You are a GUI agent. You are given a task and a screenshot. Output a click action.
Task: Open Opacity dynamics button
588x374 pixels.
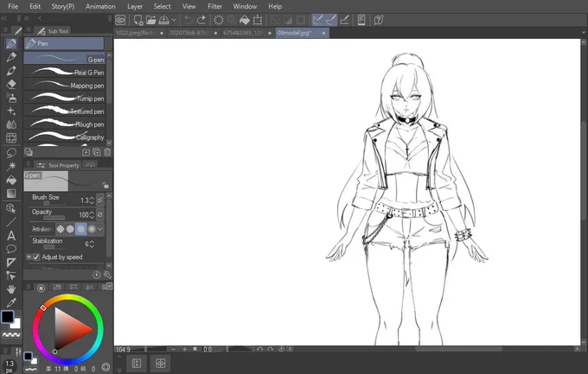(x=99, y=215)
